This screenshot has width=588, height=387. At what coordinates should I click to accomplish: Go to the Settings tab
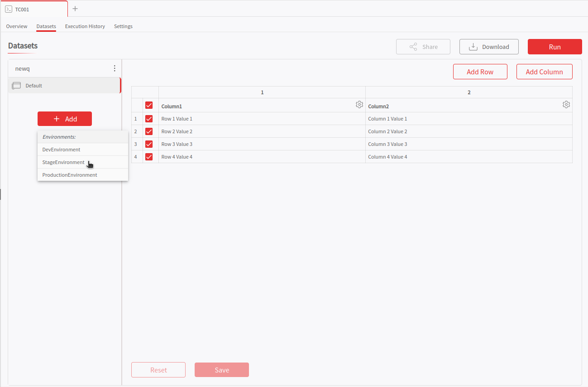(123, 26)
